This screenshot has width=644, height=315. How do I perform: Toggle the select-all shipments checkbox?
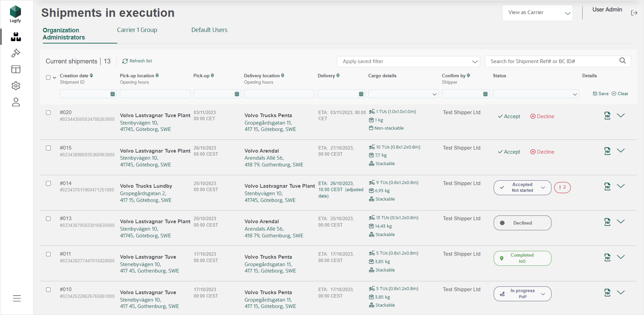tap(48, 77)
